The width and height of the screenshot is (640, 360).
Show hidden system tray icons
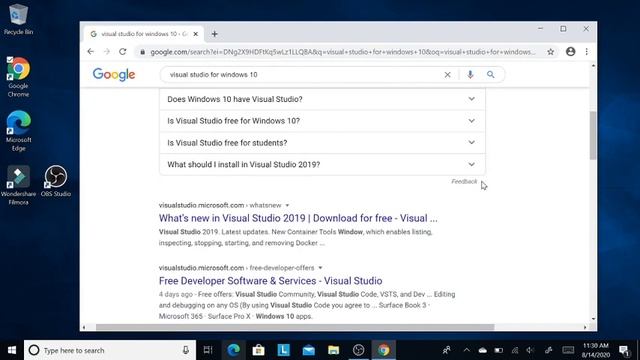pyautogui.click(x=467, y=350)
